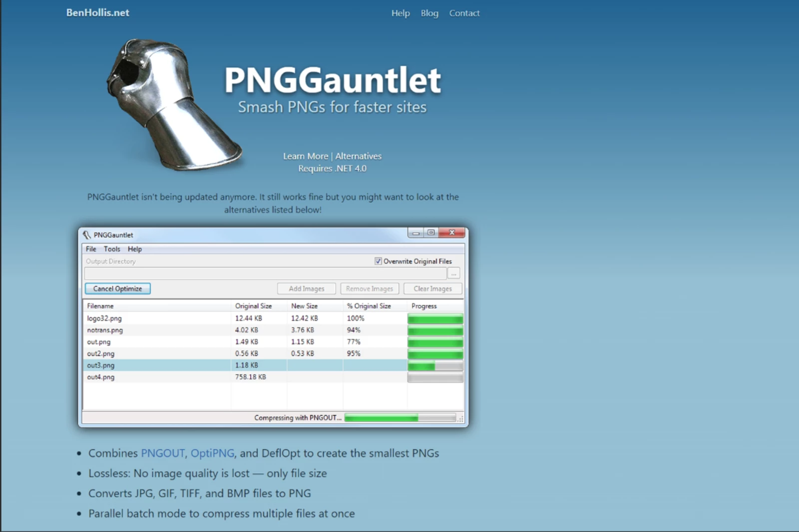This screenshot has height=532, width=799.
Task: Click the Progress column header
Action: point(435,306)
